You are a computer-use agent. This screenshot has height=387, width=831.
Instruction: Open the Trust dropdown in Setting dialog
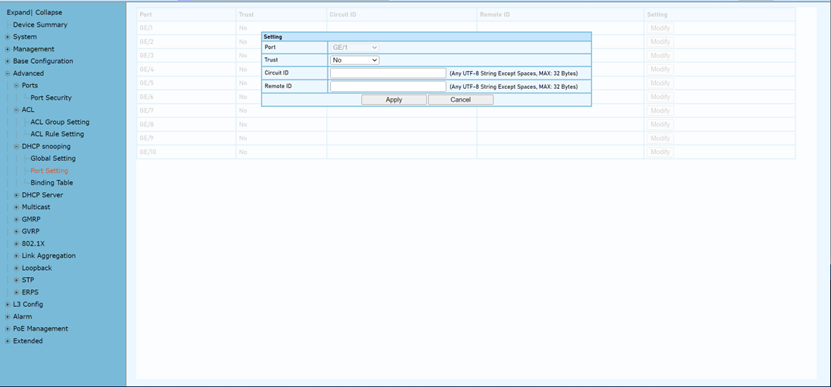(x=355, y=60)
